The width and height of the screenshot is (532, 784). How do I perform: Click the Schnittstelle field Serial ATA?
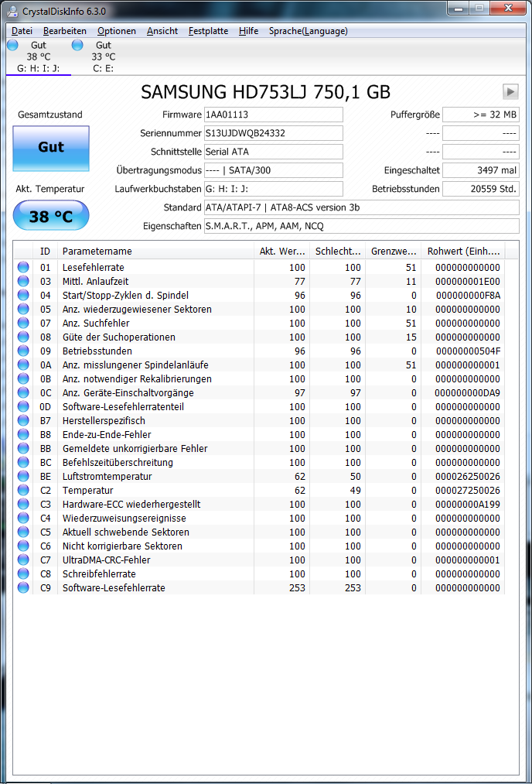pyautogui.click(x=274, y=152)
